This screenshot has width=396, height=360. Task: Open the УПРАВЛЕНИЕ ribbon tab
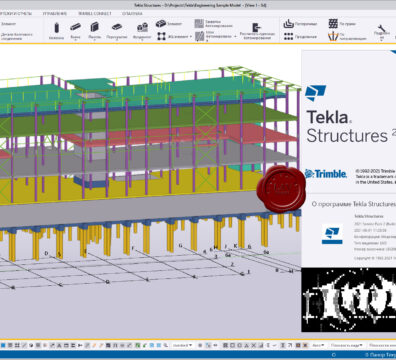pos(55,14)
